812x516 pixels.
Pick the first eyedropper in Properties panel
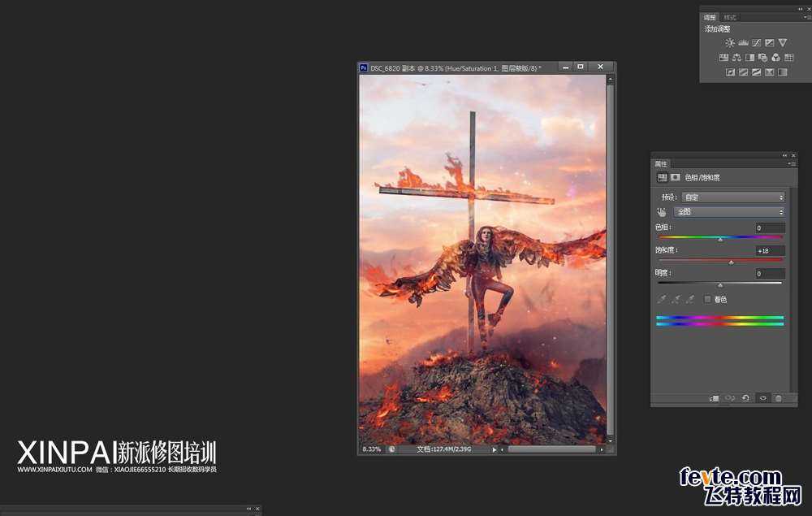pyautogui.click(x=662, y=300)
